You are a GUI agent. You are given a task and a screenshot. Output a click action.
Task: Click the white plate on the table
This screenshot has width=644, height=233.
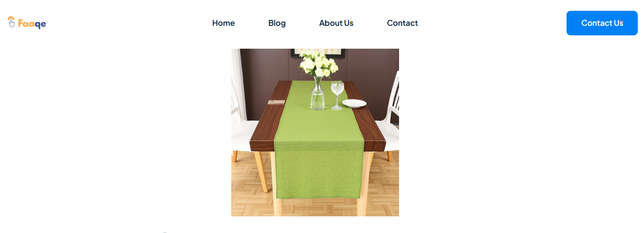click(x=354, y=103)
